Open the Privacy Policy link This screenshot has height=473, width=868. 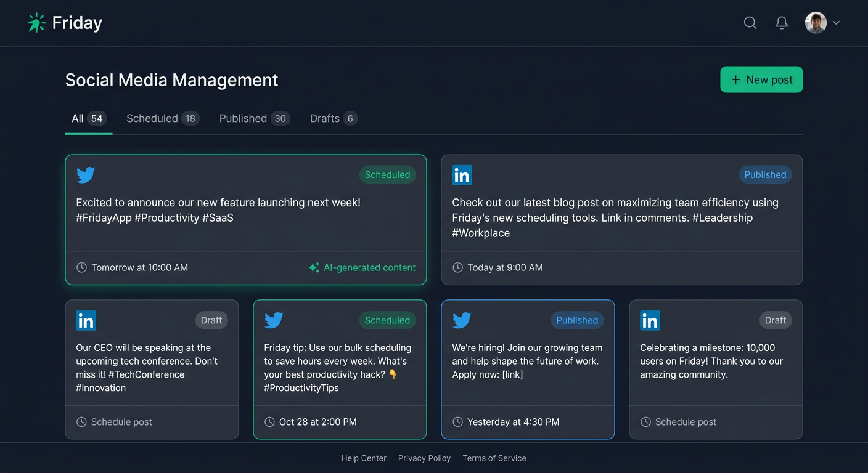pos(424,458)
